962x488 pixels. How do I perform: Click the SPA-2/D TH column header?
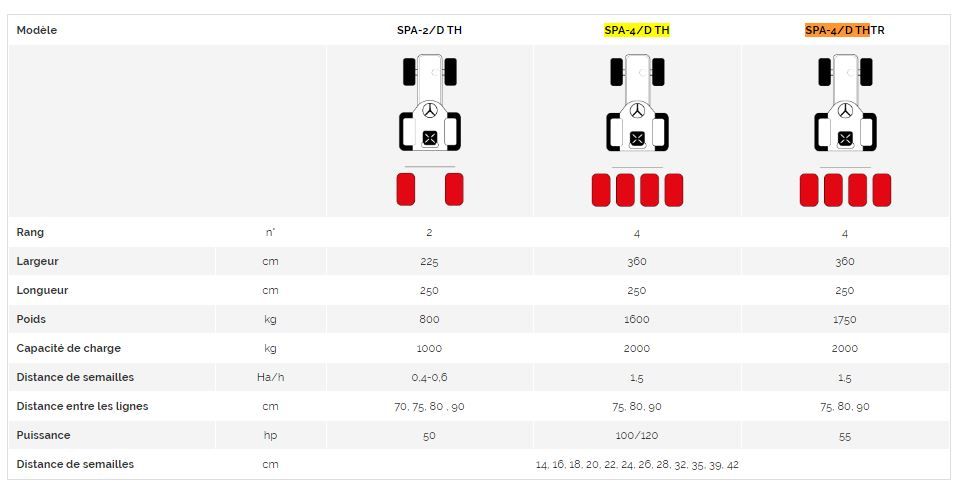tap(429, 30)
